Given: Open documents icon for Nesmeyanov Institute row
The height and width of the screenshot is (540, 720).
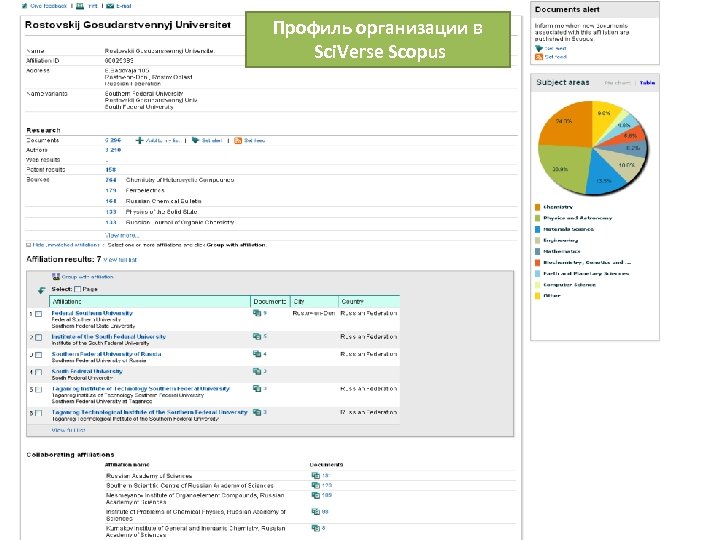Looking at the screenshot, I should (315, 495).
